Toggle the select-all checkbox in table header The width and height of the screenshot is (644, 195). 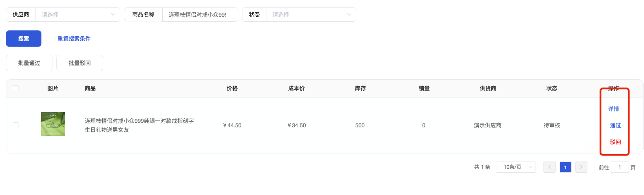pos(16,88)
